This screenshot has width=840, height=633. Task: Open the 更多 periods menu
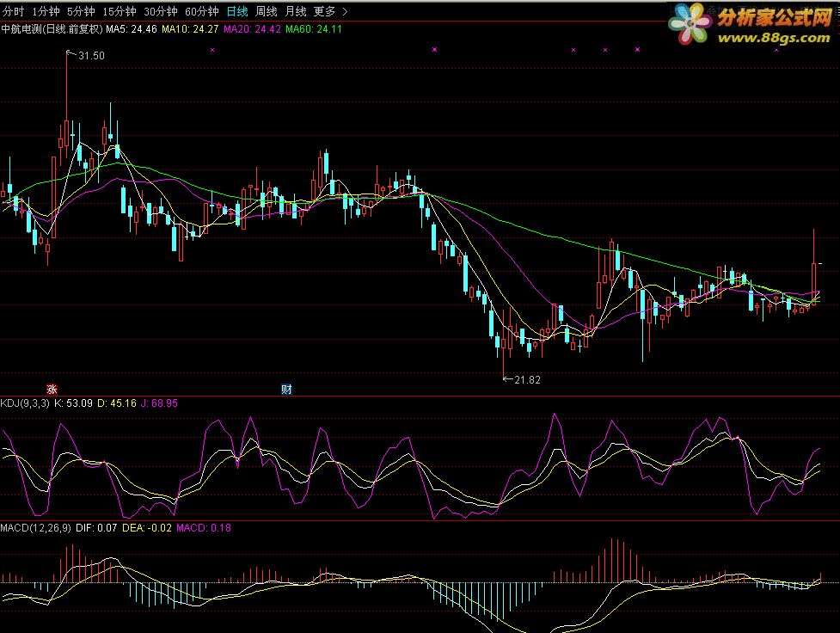pos(325,11)
